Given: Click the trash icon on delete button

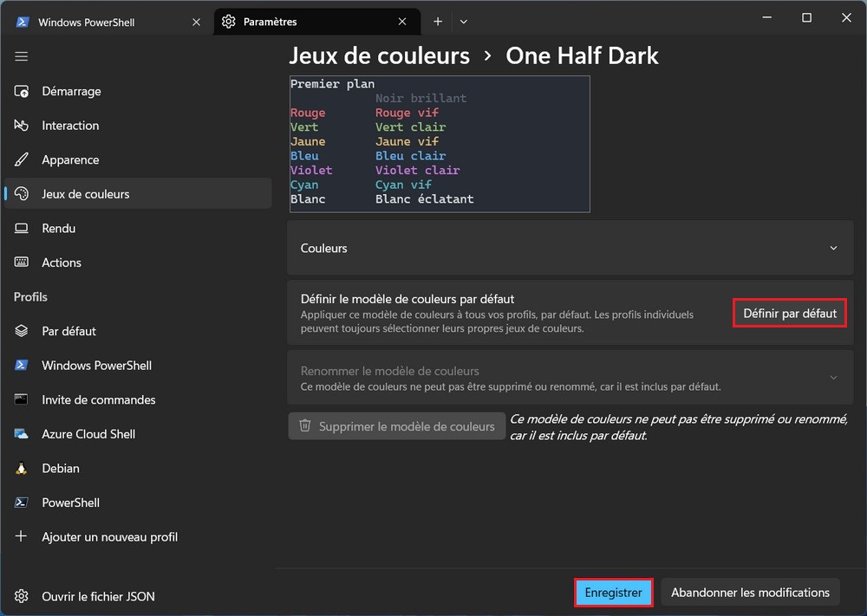Looking at the screenshot, I should (304, 426).
